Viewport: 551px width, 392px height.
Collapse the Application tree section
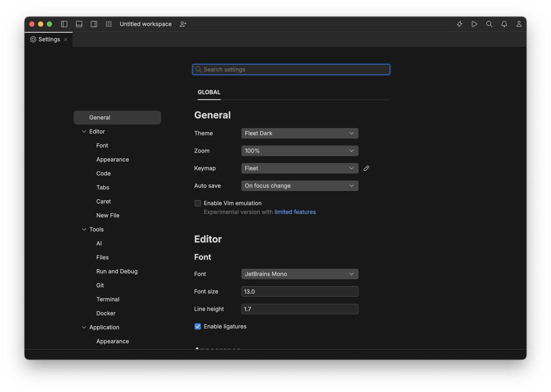(x=84, y=327)
